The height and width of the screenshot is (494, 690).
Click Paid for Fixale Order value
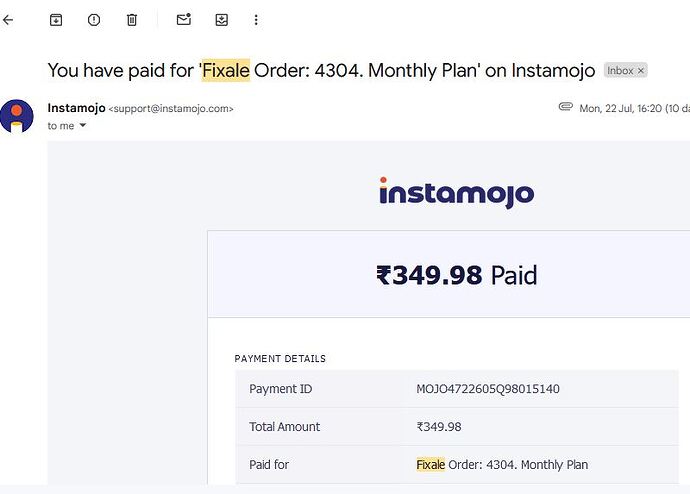(x=502, y=465)
